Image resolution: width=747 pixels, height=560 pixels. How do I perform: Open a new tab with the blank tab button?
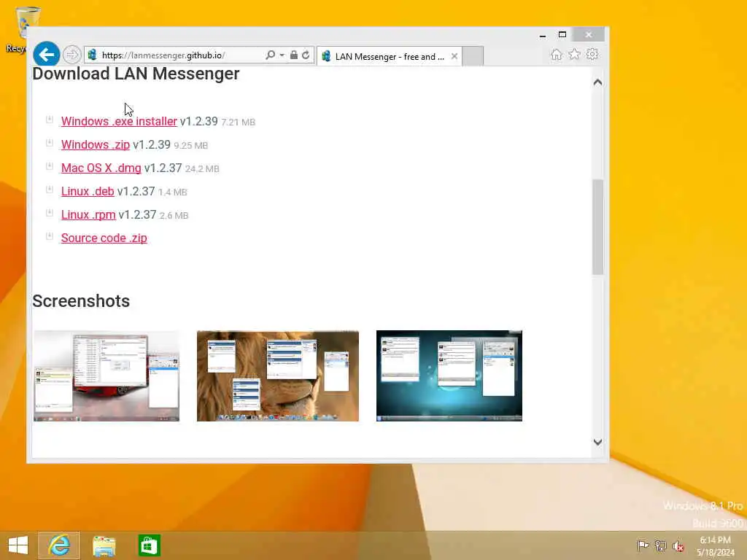pyautogui.click(x=473, y=56)
